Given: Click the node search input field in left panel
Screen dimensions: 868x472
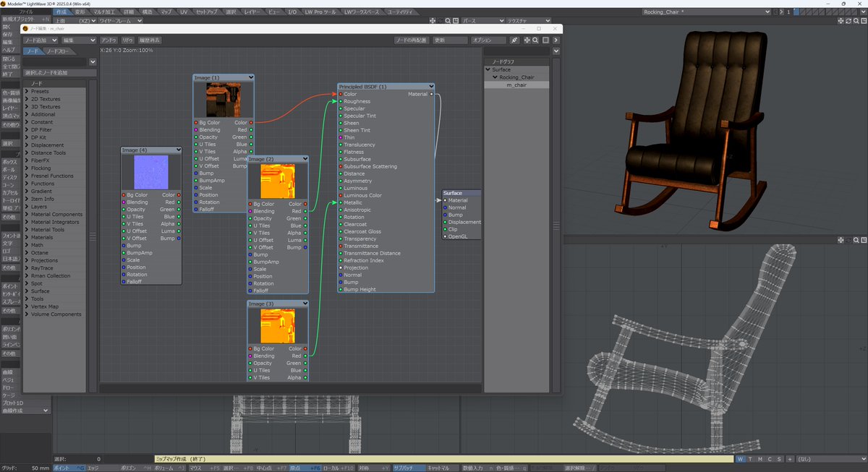Looking at the screenshot, I should pyautogui.click(x=54, y=62).
